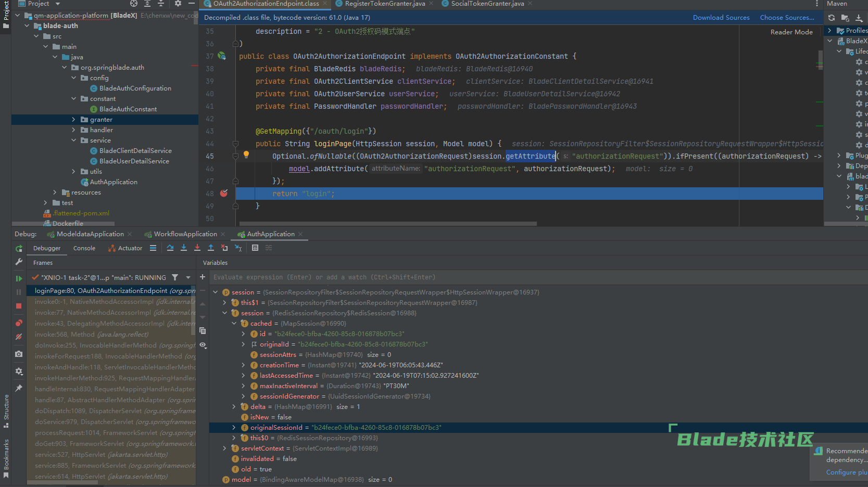Step out blue up arrow
The image size is (868, 487).
click(211, 248)
